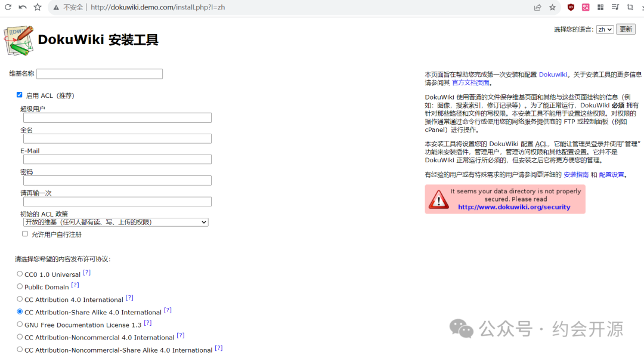The image size is (644, 355).
Task: Enable the 允许用户自行注册 checkbox
Action: coord(25,233)
